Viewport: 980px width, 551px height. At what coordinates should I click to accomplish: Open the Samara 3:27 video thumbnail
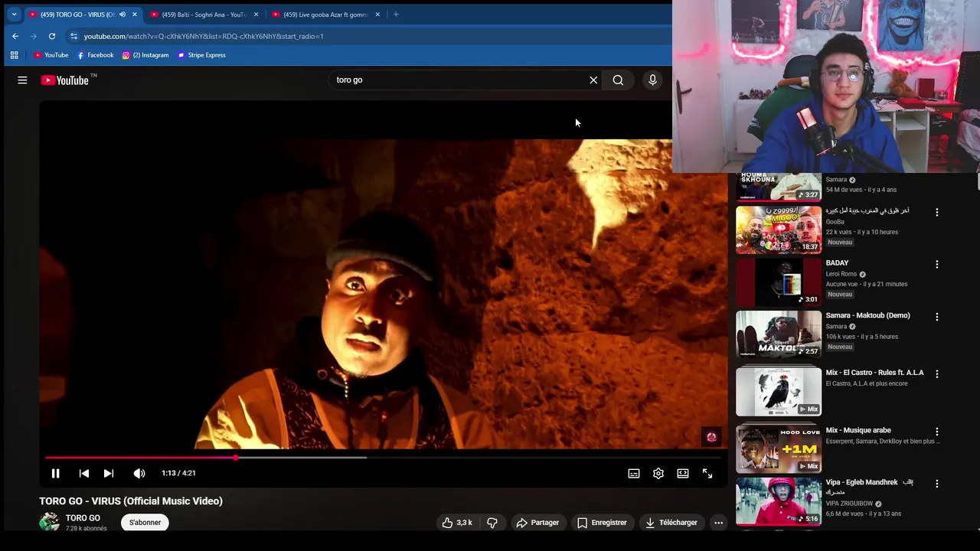pyautogui.click(x=779, y=187)
